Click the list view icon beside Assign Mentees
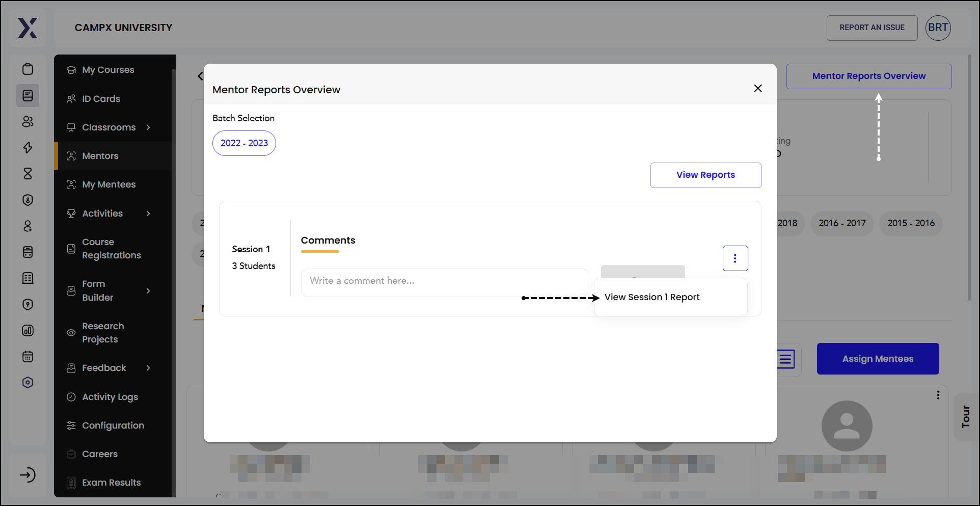Screen dimensions: 980x506 [x=785, y=359]
